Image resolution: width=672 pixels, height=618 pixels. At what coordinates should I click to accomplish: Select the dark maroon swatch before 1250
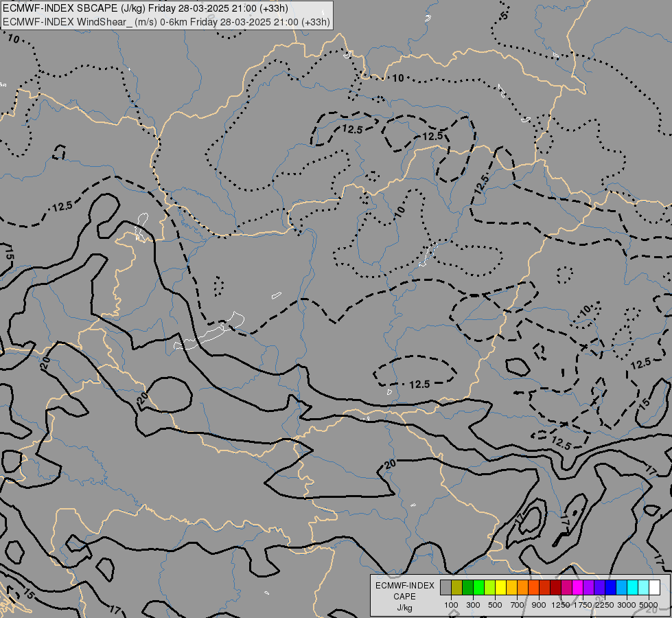click(555, 588)
